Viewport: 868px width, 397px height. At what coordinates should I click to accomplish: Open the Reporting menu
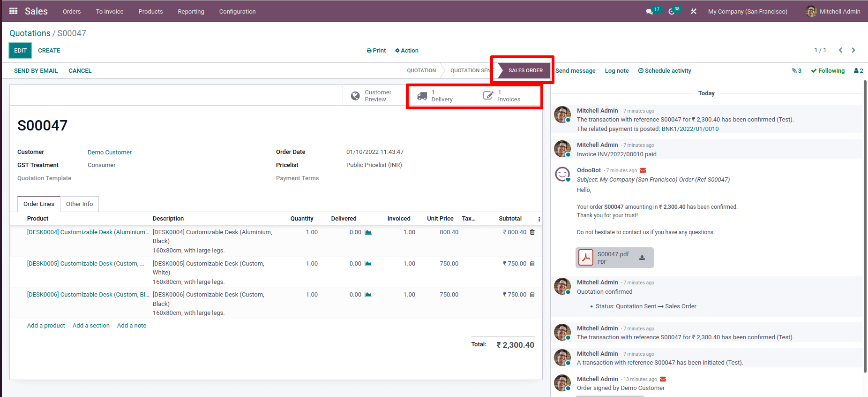(x=191, y=12)
